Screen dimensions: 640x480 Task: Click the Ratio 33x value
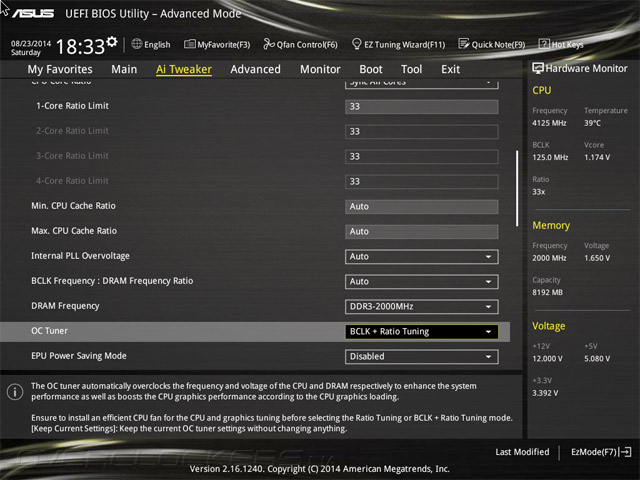point(538,192)
